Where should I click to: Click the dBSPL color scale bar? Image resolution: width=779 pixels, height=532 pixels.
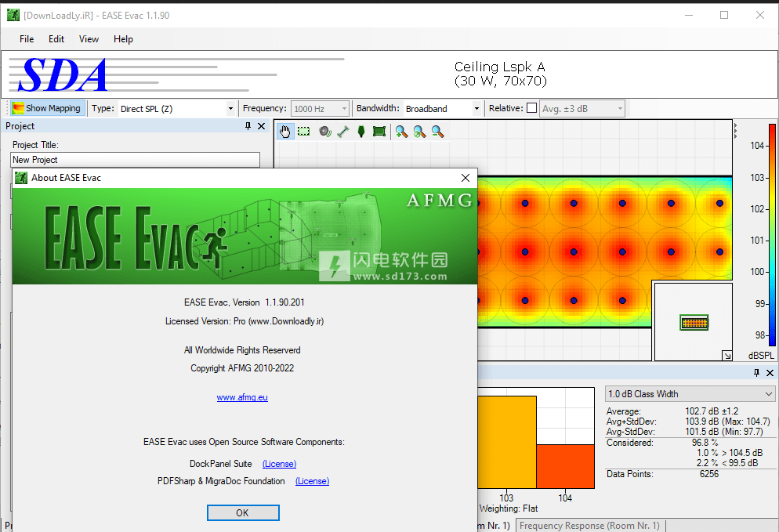(772, 234)
